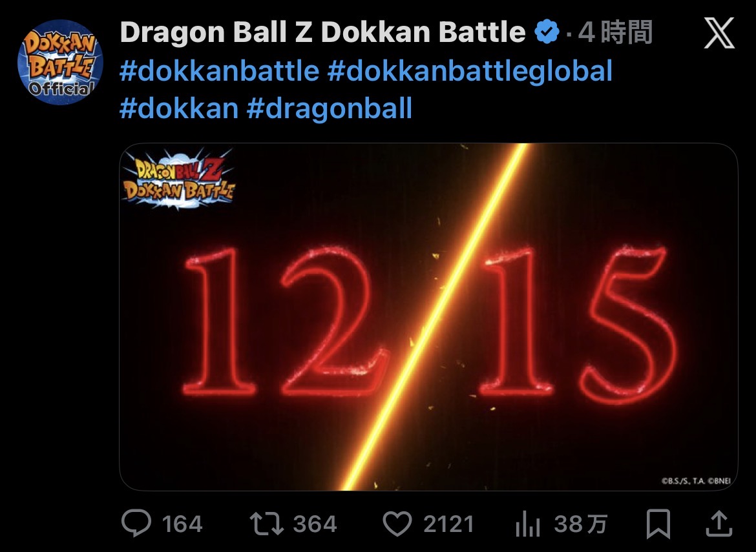View the 12/15 teaser image
This screenshot has height=552, width=756.
click(428, 317)
